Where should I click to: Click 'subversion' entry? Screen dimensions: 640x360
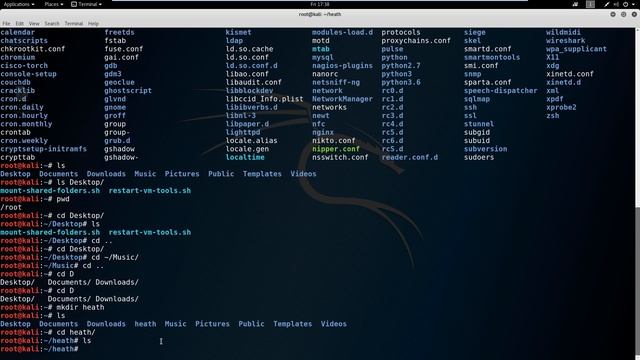pos(485,149)
